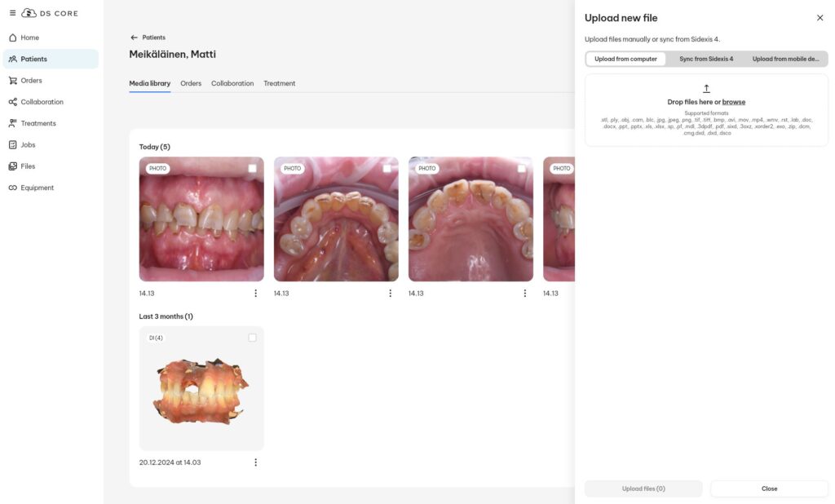Viewport: 835px width, 504px height.
Task: Open Equipment from the sidebar
Action: coord(37,188)
